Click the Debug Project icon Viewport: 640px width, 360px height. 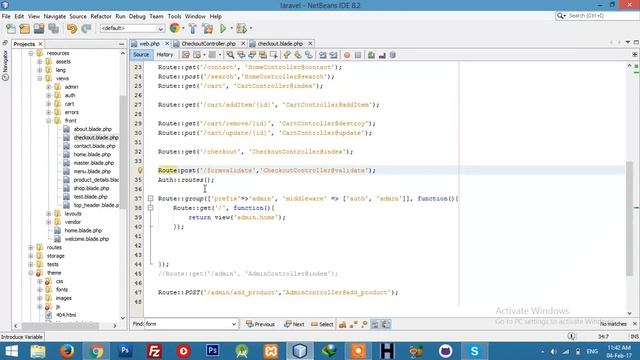pyautogui.click(x=241, y=28)
